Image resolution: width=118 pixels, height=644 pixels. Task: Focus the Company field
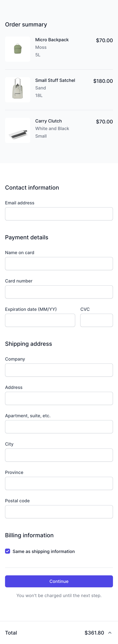(59, 370)
